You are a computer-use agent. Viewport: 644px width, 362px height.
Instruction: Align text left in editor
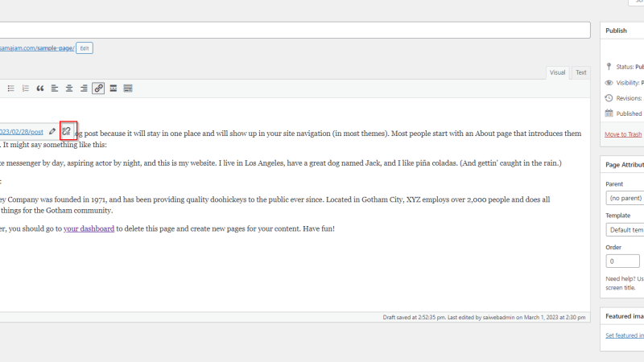(55, 88)
